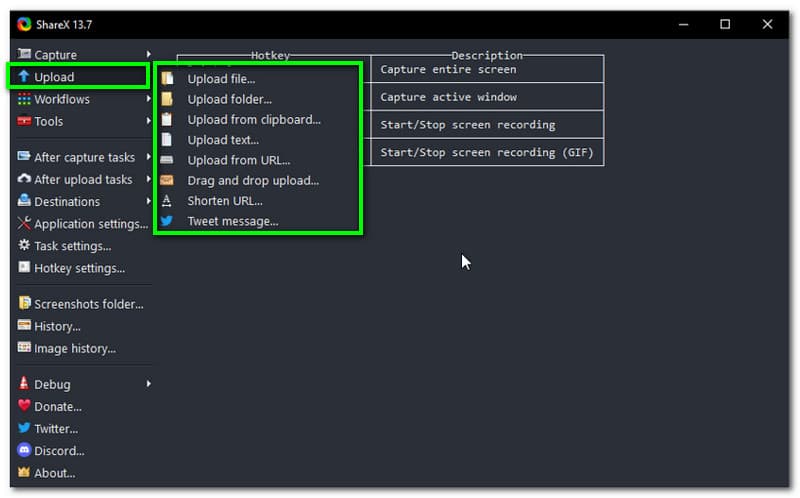The width and height of the screenshot is (800, 498).
Task: Click the Tweet message bird icon
Action: (166, 221)
